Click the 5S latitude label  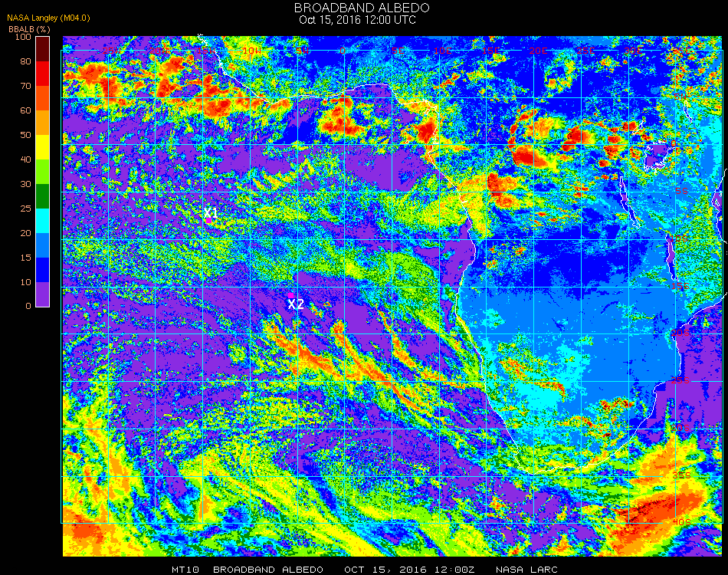pyautogui.click(x=681, y=192)
